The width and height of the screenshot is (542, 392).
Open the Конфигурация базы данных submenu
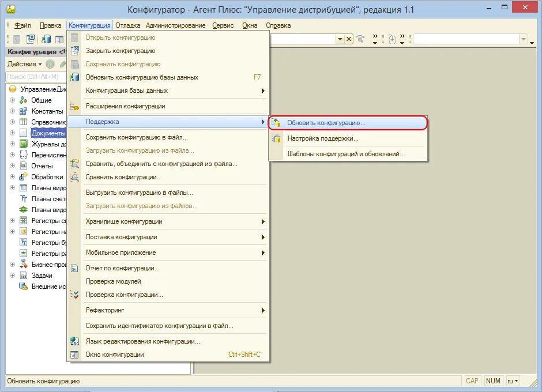(x=168, y=91)
